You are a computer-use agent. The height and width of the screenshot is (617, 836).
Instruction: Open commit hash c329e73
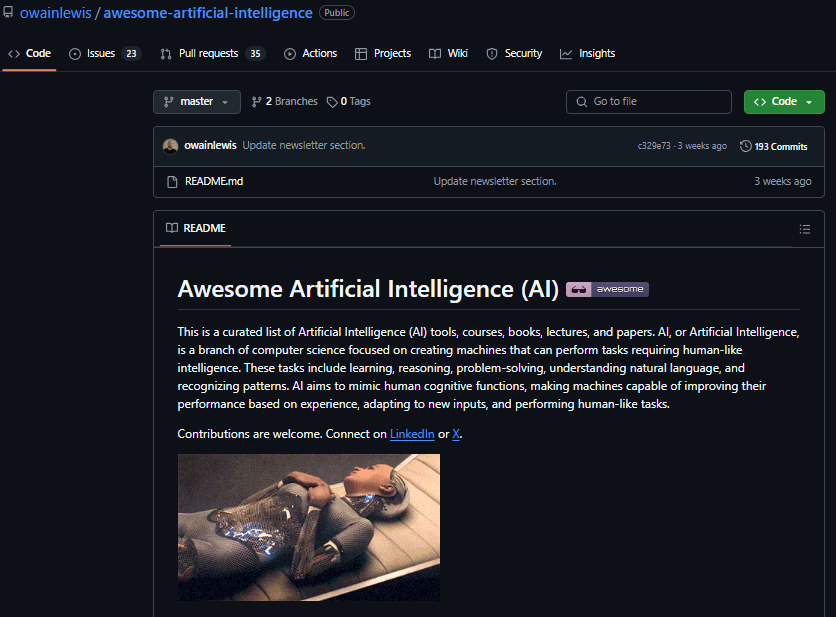(x=654, y=146)
